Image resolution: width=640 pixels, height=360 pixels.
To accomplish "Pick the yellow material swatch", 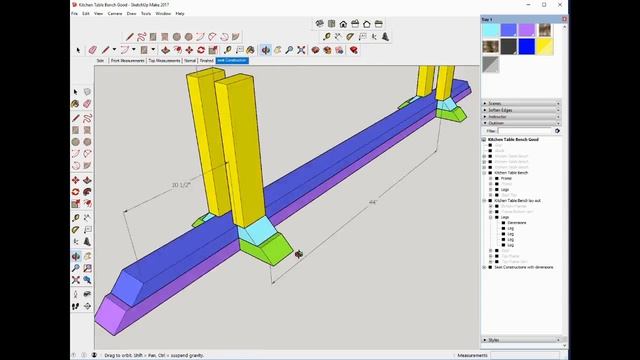I will [545, 47].
